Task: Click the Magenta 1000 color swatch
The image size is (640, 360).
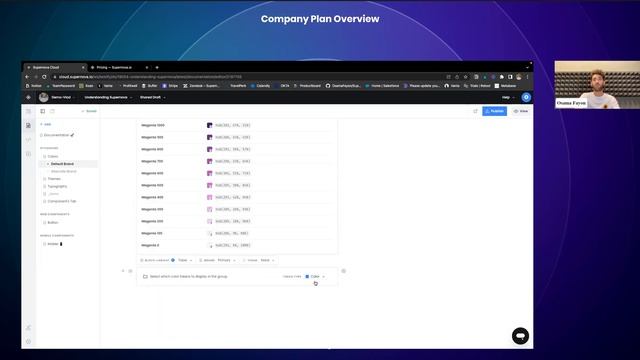Action: point(209,125)
